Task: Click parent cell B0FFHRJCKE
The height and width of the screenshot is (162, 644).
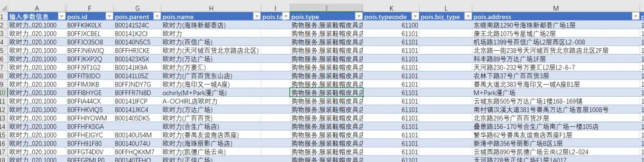Action: 132,50
